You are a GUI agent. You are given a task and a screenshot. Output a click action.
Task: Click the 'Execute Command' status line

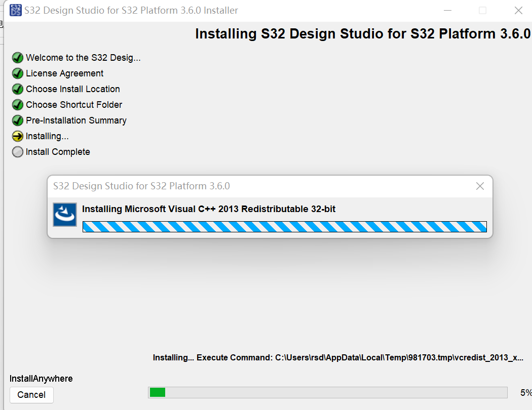point(338,357)
